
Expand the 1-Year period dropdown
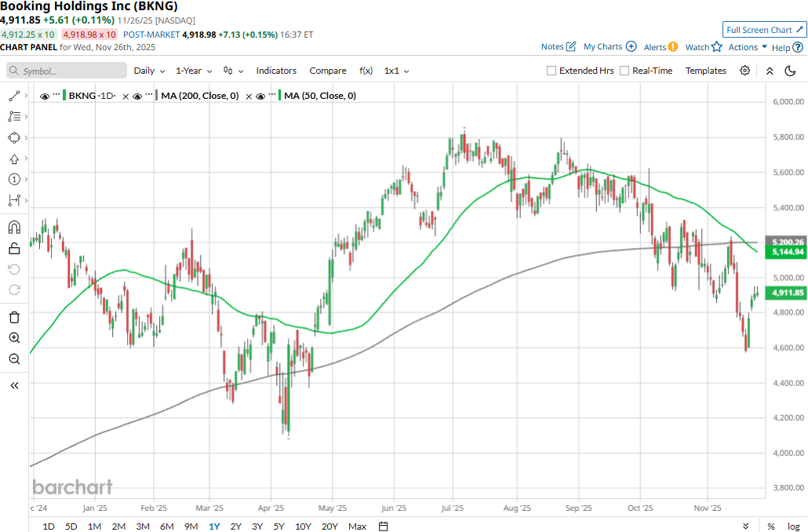pyautogui.click(x=193, y=71)
